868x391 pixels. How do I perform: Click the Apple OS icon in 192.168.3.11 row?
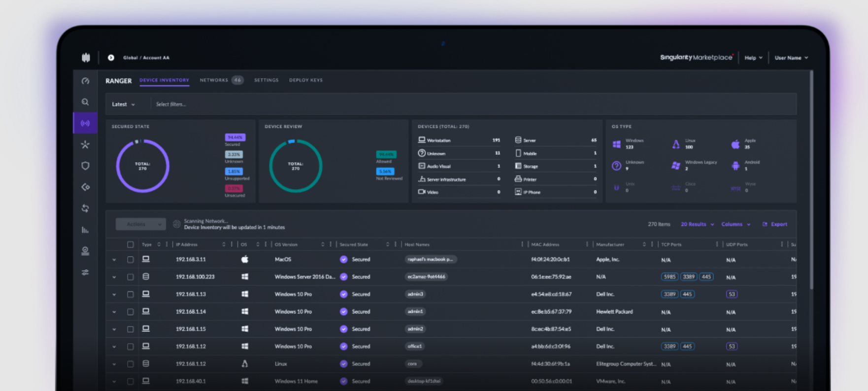coord(245,259)
